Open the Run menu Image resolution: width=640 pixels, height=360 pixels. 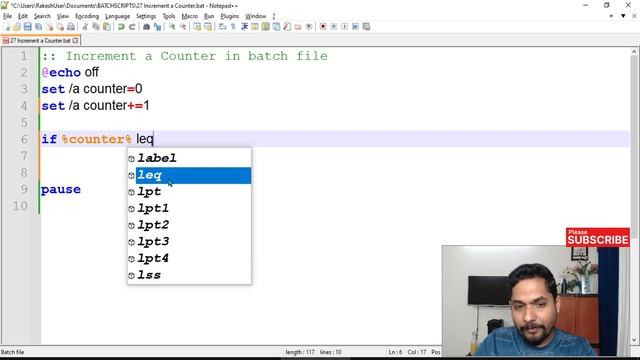coord(209,16)
